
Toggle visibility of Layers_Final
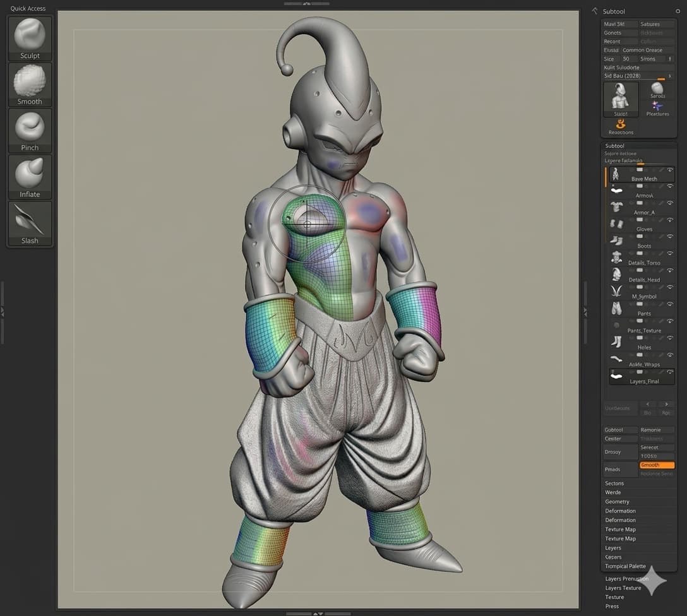670,372
